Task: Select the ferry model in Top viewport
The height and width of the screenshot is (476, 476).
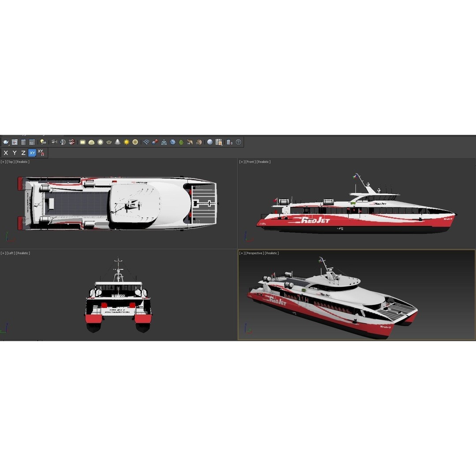Action: point(117,203)
